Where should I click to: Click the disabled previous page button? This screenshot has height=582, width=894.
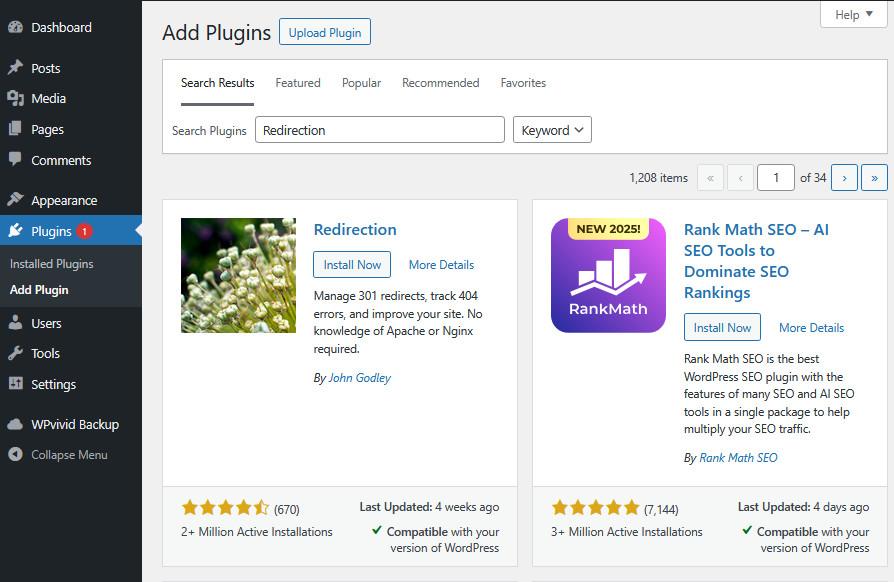[x=740, y=178]
